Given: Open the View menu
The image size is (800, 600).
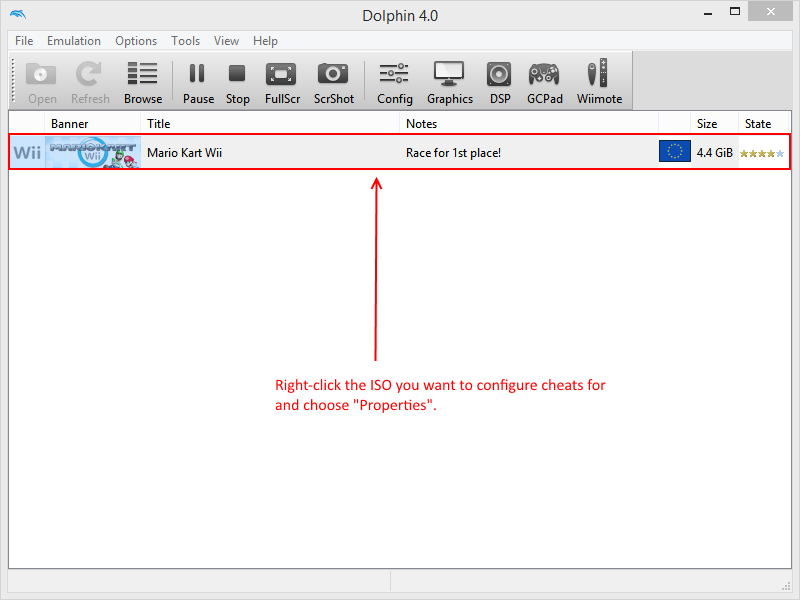Looking at the screenshot, I should click(226, 41).
